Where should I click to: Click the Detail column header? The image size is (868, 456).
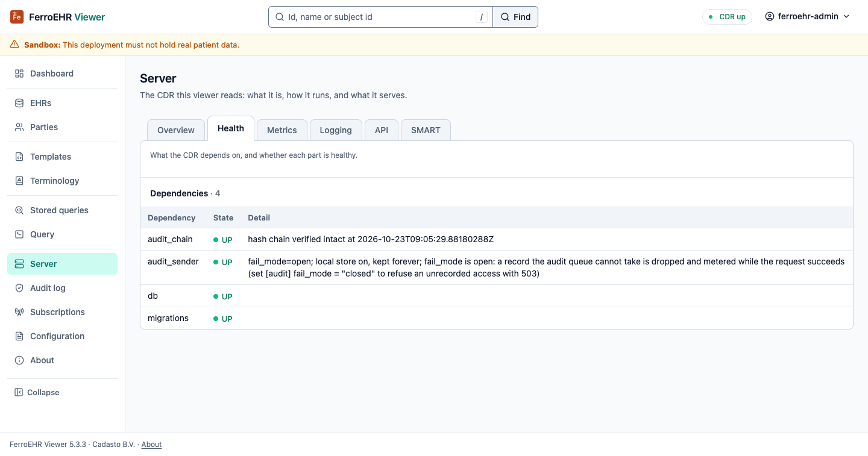[x=259, y=217]
